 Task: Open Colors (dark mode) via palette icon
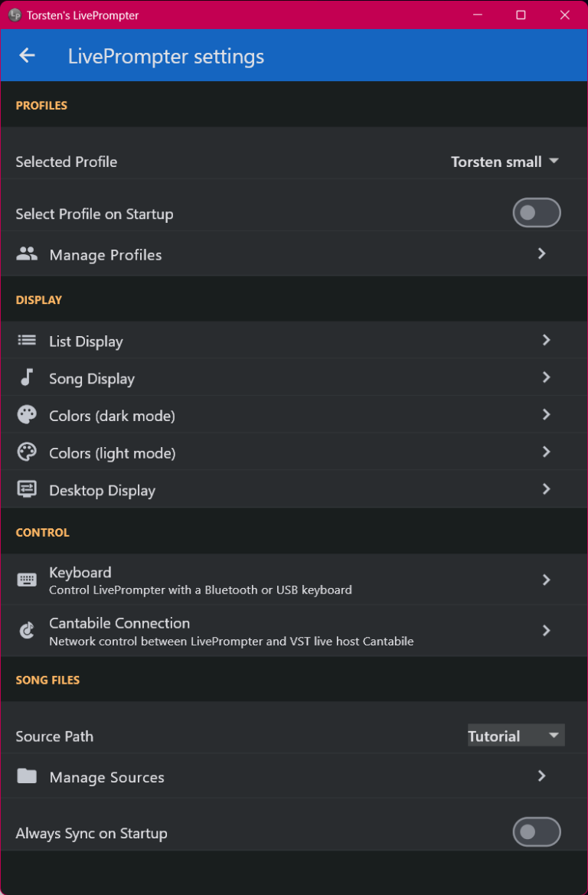coord(27,414)
